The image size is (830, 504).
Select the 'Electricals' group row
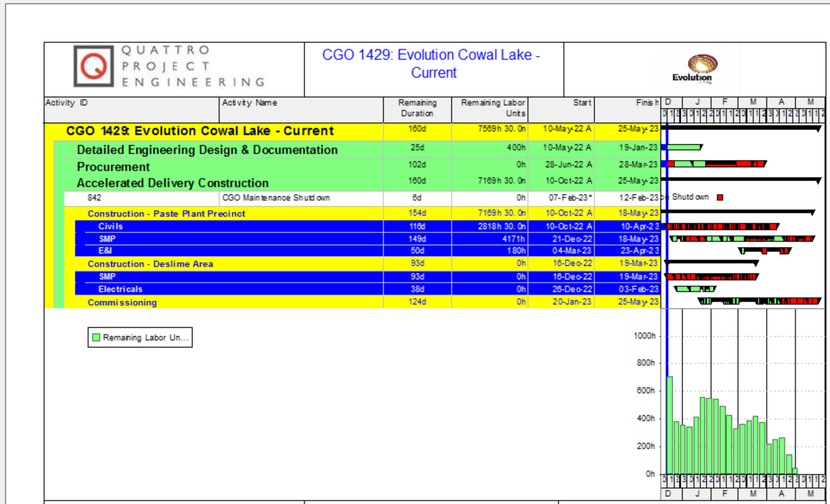coord(367,289)
